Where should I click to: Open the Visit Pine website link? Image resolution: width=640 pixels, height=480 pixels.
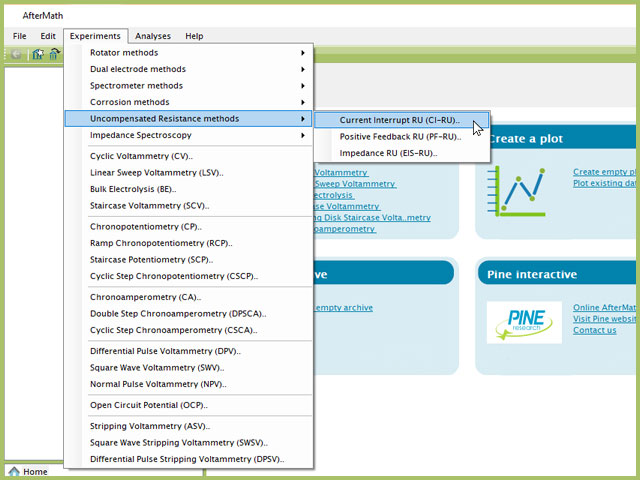coord(604,319)
